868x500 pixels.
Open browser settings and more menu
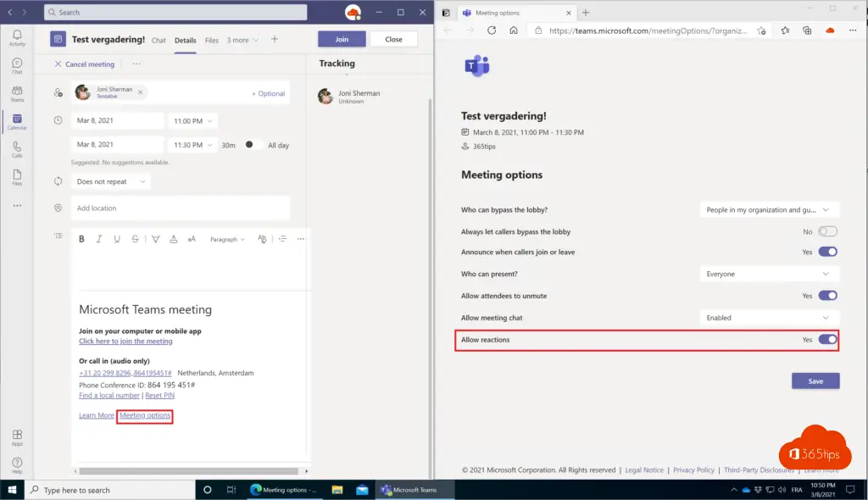point(853,31)
